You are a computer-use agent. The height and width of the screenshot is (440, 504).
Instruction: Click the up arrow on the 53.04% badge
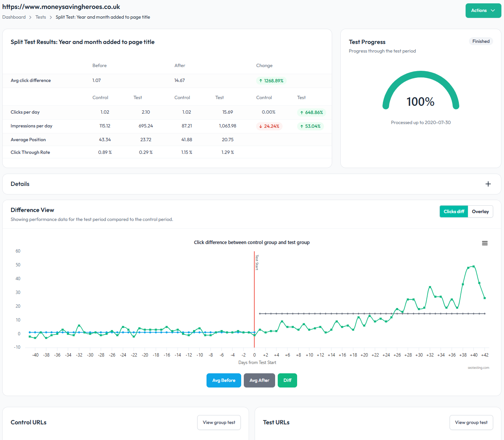click(302, 126)
